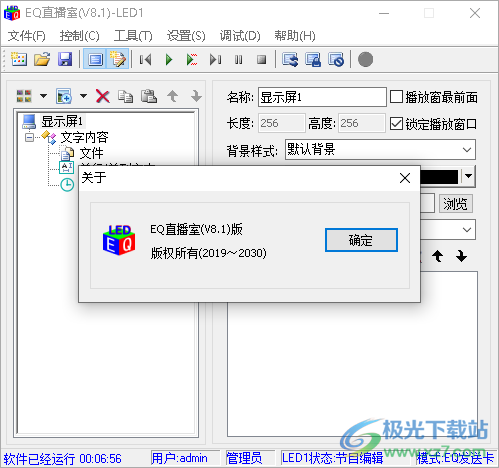Click the screen-off monitor with blocked sign icon
499x468 pixels.
pyautogui.click(x=336, y=60)
